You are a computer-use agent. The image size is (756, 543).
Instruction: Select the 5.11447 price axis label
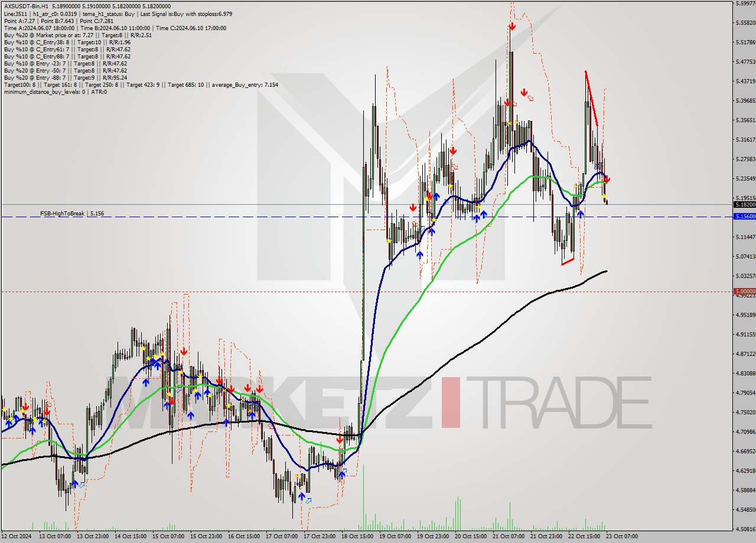[x=745, y=237]
